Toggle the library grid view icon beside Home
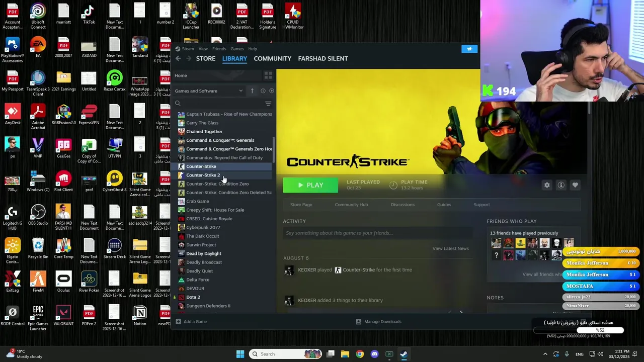Screen dimensions: 644x362 (x=268, y=75)
